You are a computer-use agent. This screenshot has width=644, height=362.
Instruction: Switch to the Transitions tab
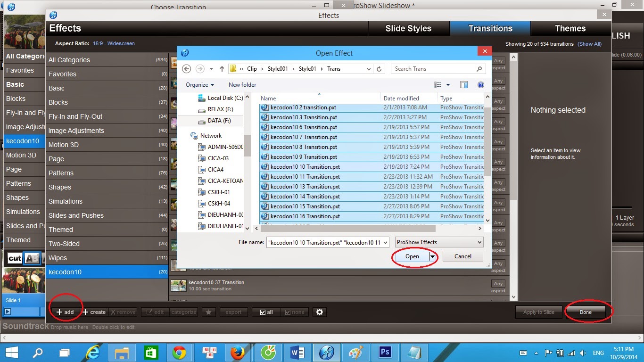coord(490,28)
